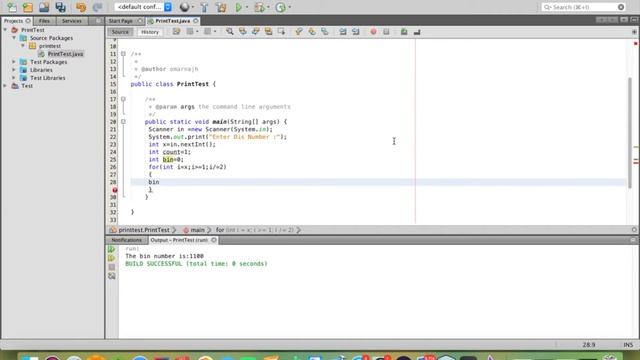
Task: Open the default configuration combo box
Action: point(143,7)
